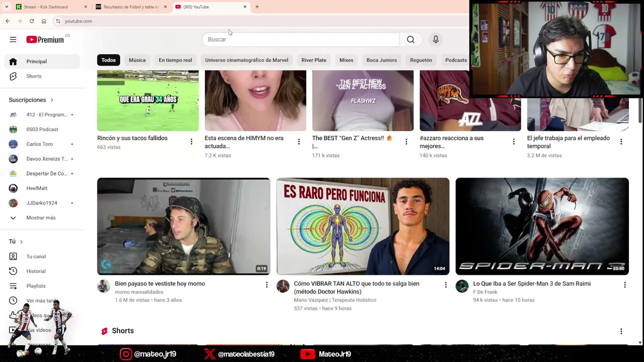Open Despertar De Co... subscription
Screen dimensions: 644x362
pyautogui.click(x=43, y=173)
